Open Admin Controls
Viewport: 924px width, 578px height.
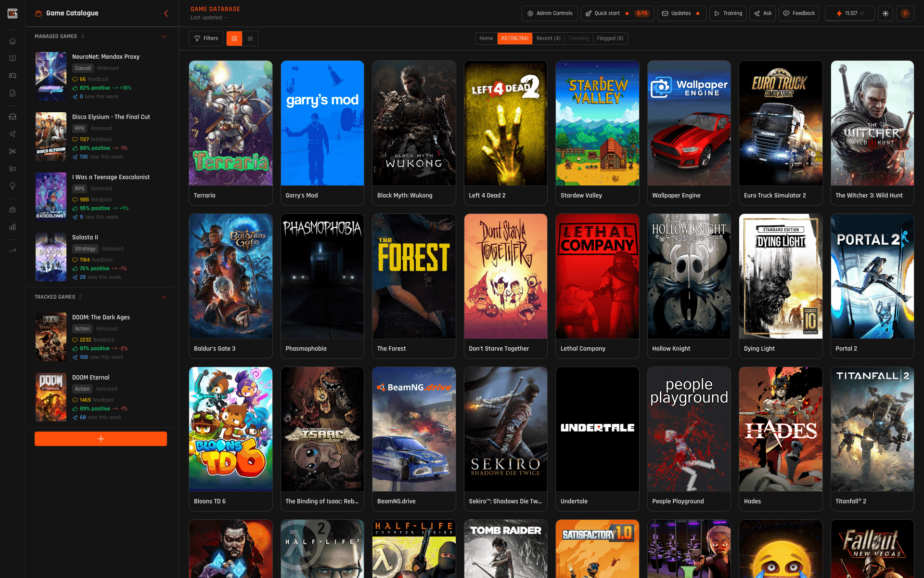(550, 13)
